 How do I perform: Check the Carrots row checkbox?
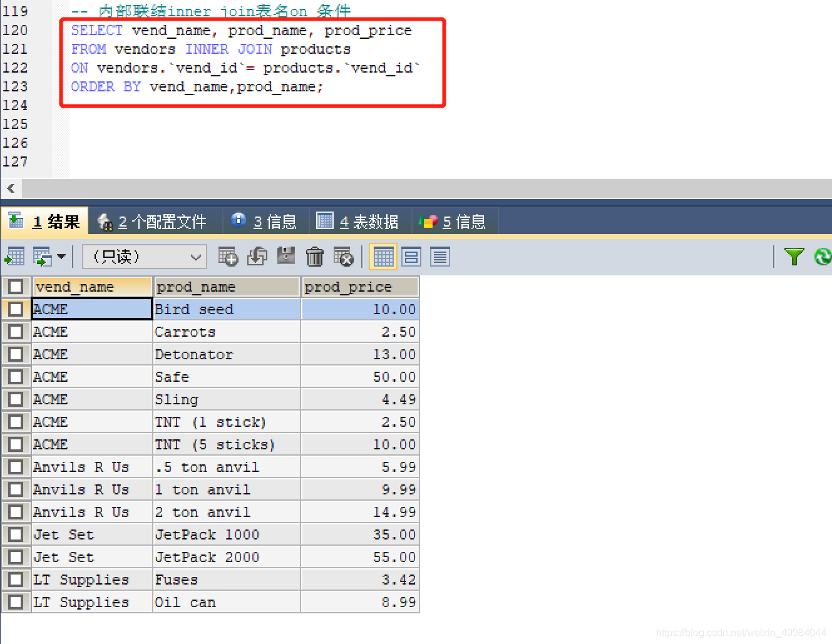(x=16, y=332)
